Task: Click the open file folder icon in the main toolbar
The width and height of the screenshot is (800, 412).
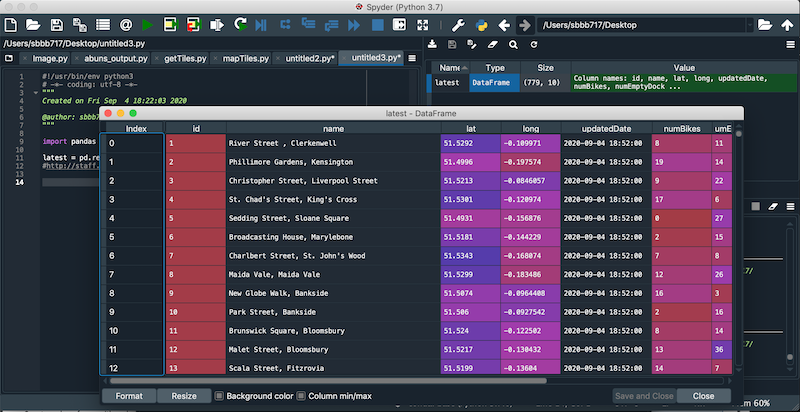Action: click(33, 25)
